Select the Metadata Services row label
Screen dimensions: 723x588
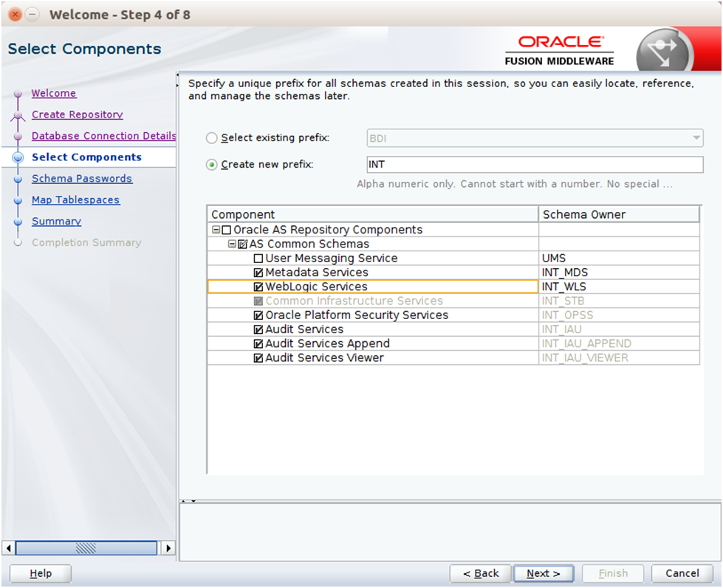[317, 273]
